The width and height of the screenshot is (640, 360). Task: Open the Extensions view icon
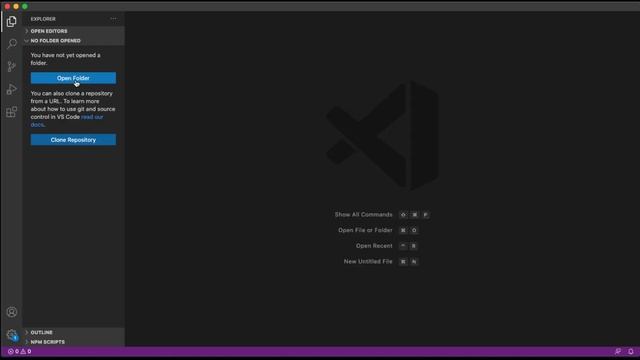pyautogui.click(x=11, y=112)
